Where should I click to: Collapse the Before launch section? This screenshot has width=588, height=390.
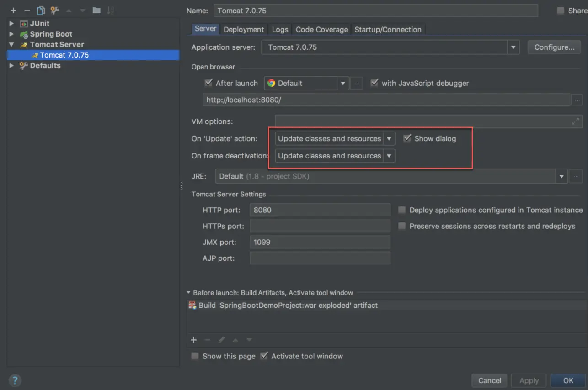tap(188, 293)
